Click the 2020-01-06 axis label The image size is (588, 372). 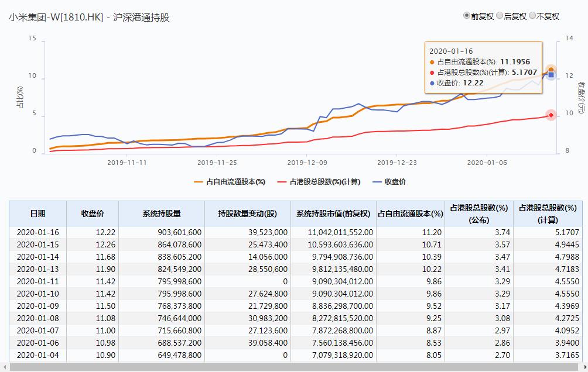pyautogui.click(x=487, y=163)
